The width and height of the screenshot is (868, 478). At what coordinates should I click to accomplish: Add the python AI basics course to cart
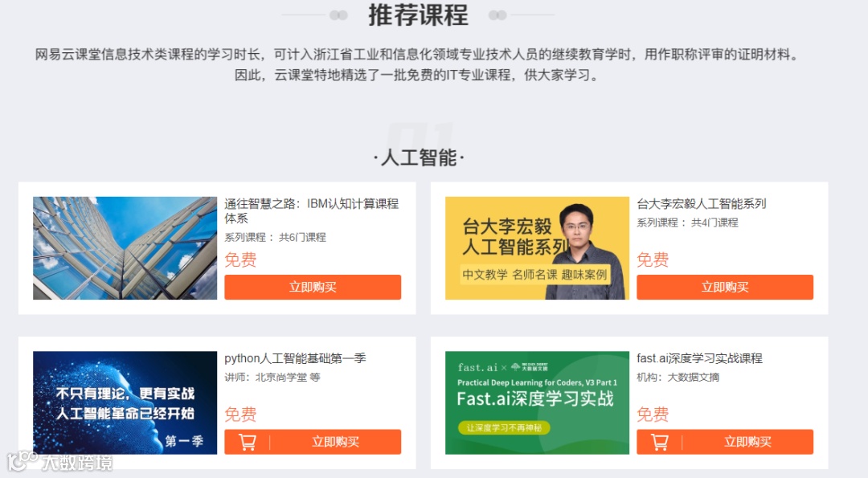[x=247, y=442]
